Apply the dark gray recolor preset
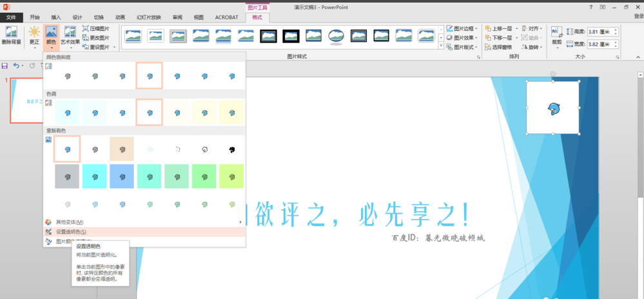The width and height of the screenshot is (644, 299). tap(67, 177)
